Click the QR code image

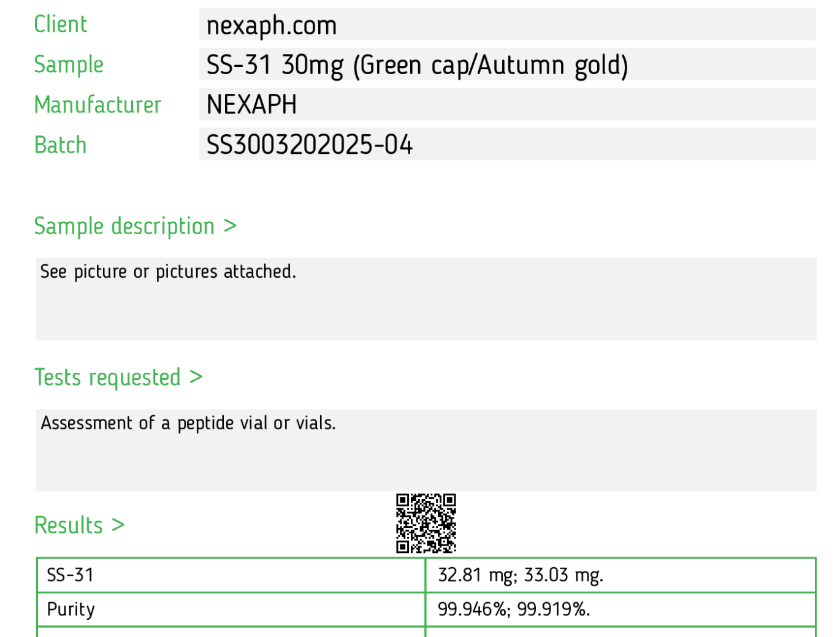click(426, 524)
